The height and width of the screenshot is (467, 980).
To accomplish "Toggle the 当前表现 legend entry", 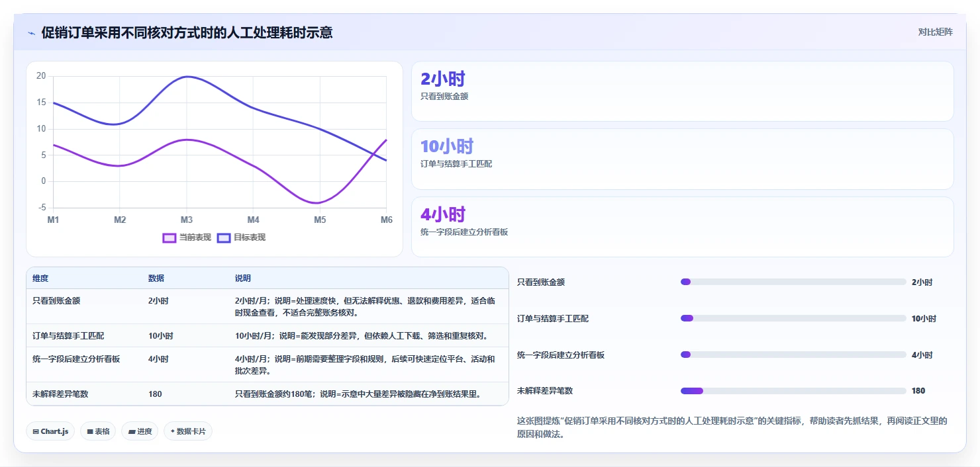I will coord(187,237).
